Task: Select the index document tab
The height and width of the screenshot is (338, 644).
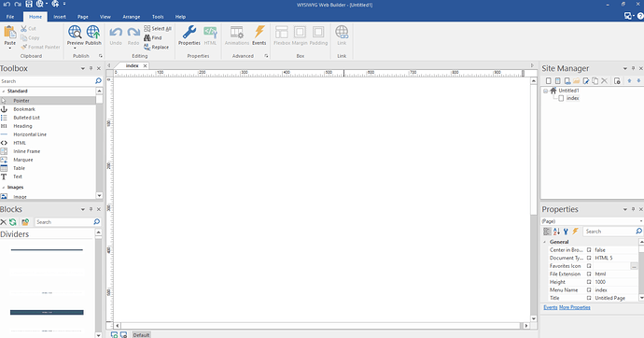Action: 132,65
